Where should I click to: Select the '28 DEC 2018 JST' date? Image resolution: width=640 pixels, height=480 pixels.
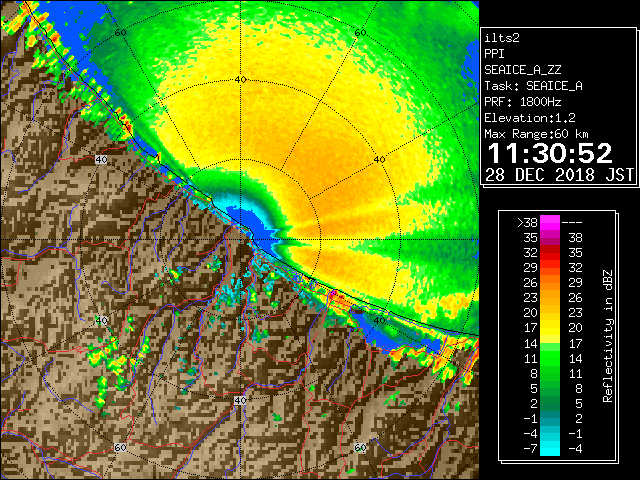[560, 175]
